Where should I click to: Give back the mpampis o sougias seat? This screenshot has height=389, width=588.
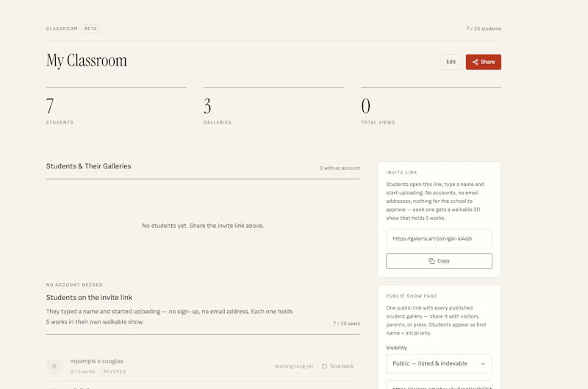337,366
